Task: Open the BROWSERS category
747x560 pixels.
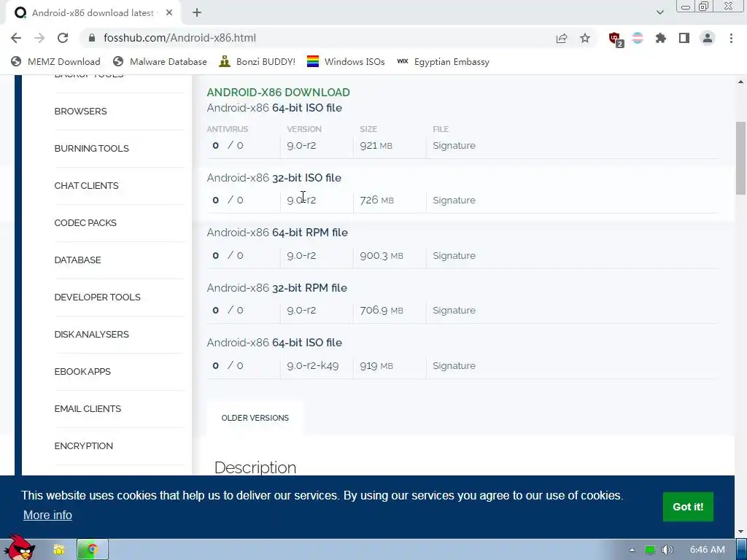Action: pyautogui.click(x=80, y=112)
